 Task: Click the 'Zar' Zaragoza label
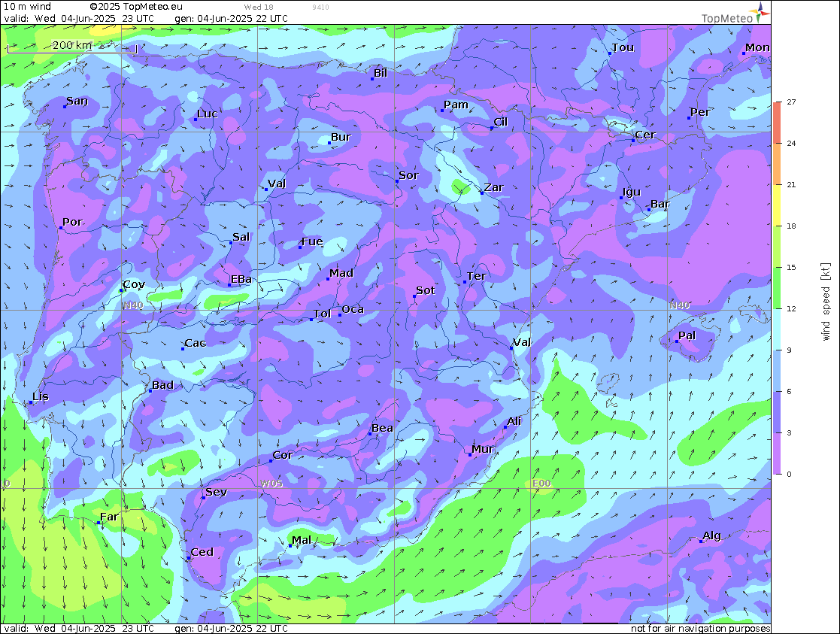[493, 187]
